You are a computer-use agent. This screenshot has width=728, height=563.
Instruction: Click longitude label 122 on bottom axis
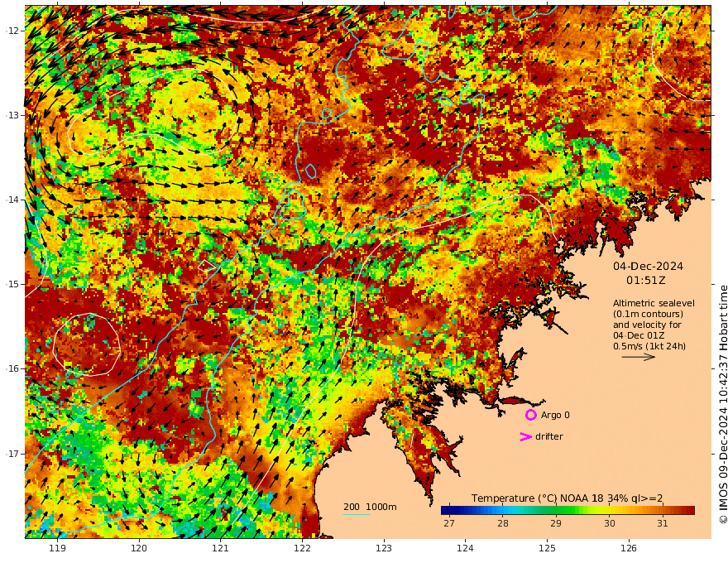pos(302,549)
